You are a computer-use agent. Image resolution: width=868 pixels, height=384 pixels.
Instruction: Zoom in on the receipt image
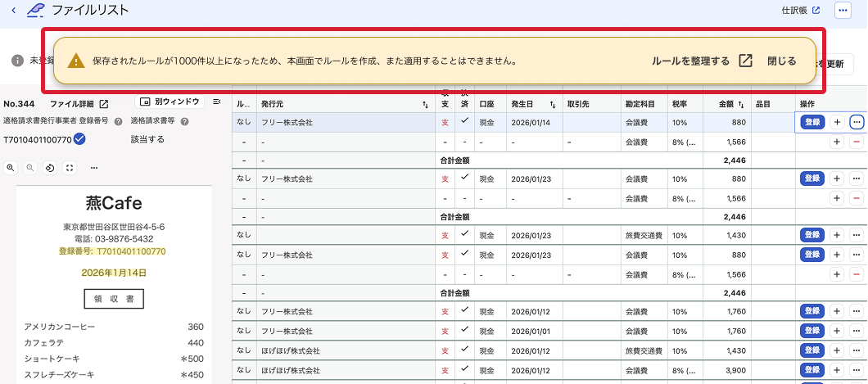click(x=10, y=168)
